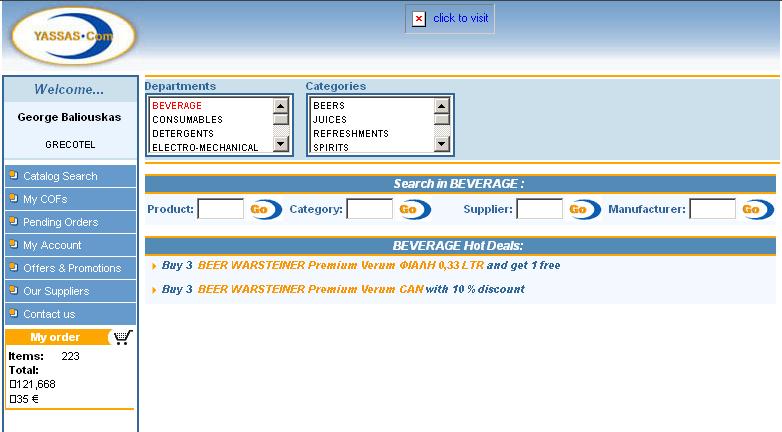Click the Go button next to Product field
The width and height of the screenshot is (782, 432).
point(265,209)
